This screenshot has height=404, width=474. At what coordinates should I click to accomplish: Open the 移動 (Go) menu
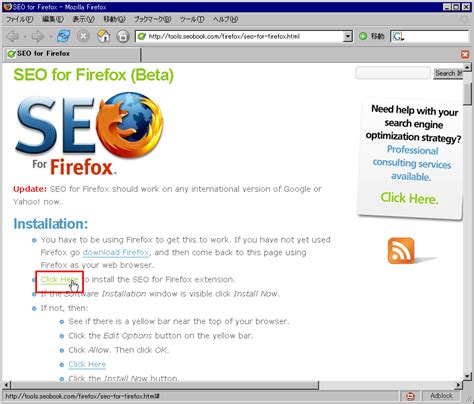pyautogui.click(x=114, y=19)
